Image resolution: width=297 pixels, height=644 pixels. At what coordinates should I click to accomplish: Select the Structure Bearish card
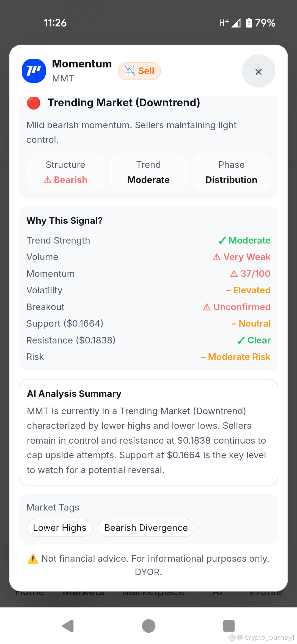coord(65,172)
